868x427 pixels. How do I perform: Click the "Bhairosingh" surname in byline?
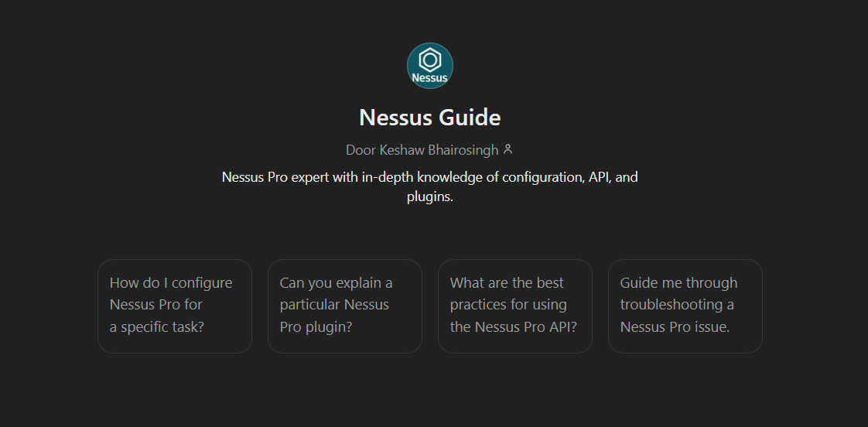click(x=463, y=150)
